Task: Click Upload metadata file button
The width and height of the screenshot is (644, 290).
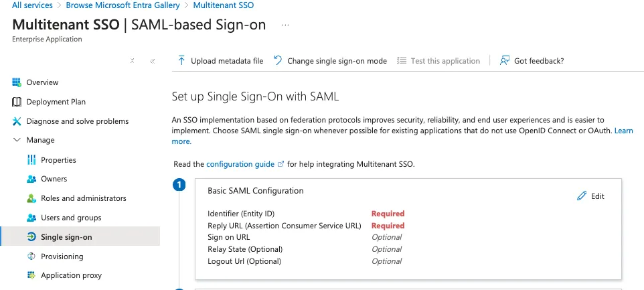Action: [220, 61]
